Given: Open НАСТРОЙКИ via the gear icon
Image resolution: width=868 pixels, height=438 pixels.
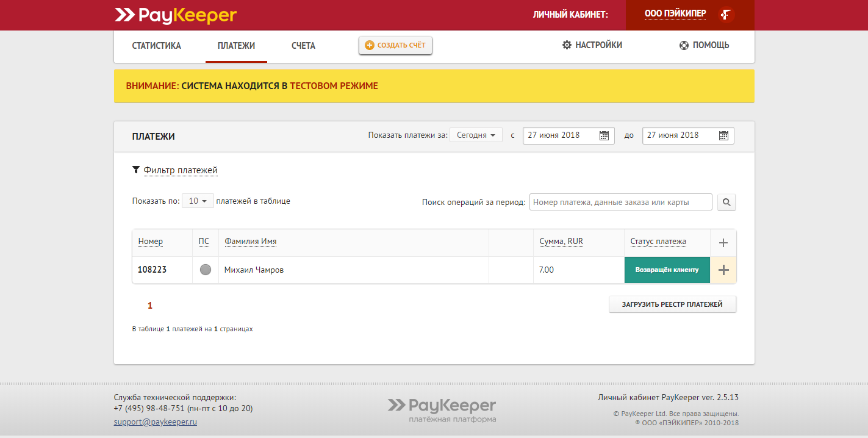Looking at the screenshot, I should (x=565, y=45).
